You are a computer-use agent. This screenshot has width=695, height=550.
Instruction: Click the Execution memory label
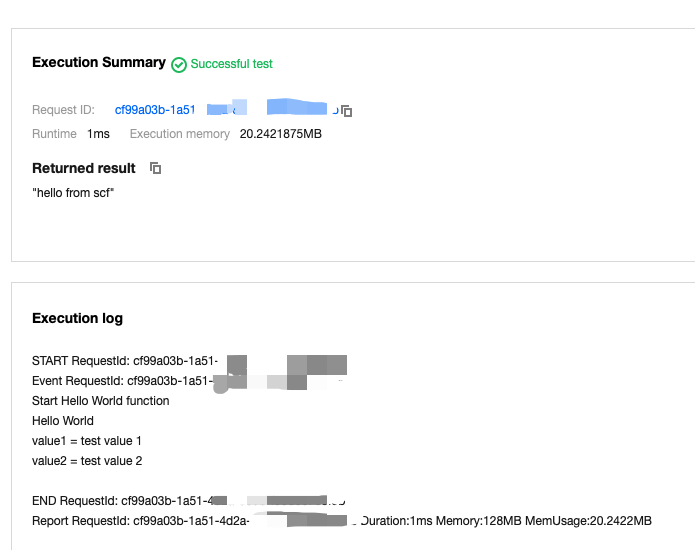click(179, 134)
